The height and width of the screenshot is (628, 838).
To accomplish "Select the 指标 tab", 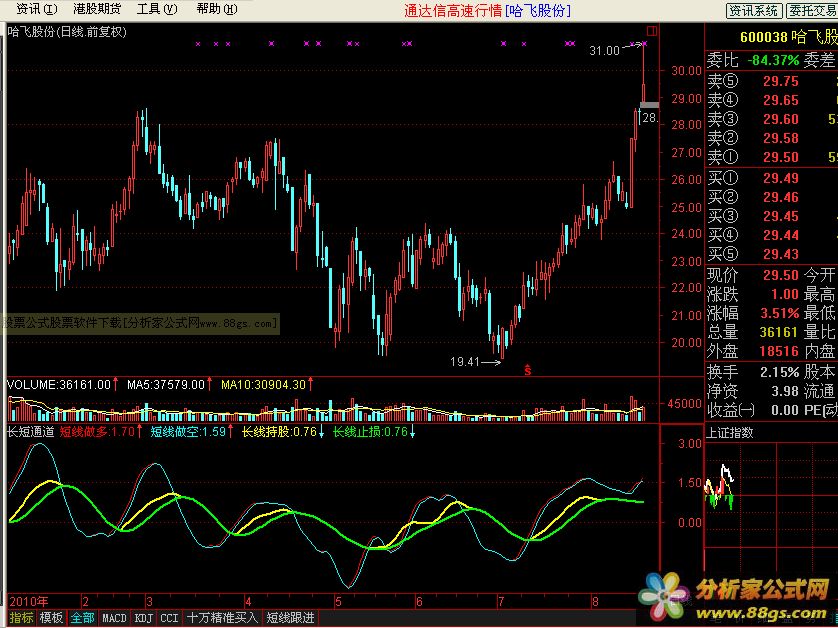I will pyautogui.click(x=21, y=618).
